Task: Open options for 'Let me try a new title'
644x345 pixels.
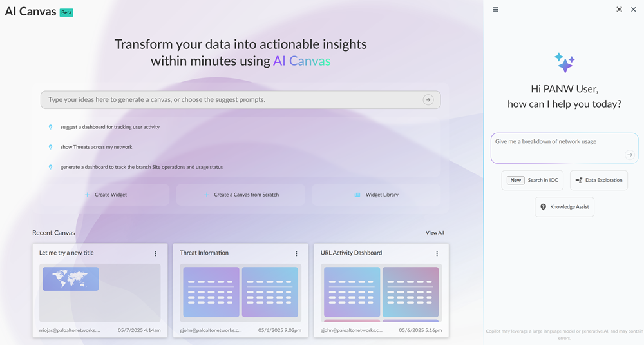Action: pos(156,254)
